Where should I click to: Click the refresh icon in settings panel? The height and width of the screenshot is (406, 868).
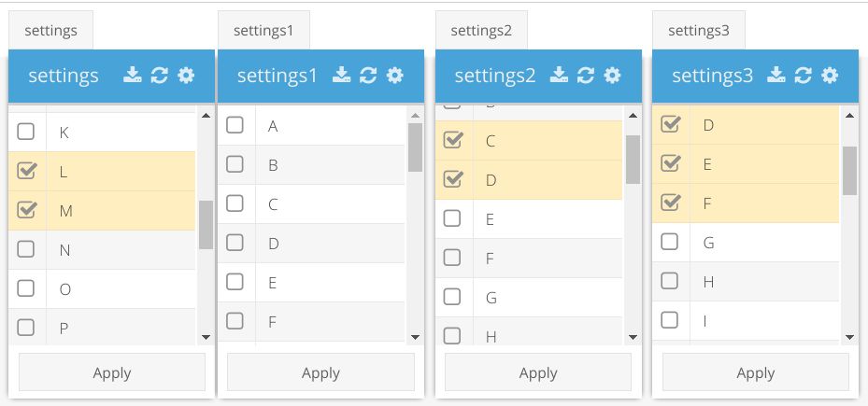tap(159, 76)
